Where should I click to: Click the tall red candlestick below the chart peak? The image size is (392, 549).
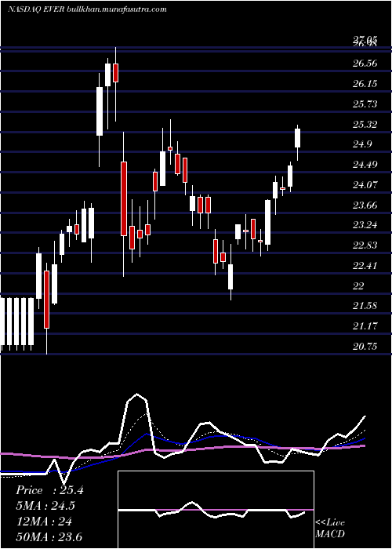(124, 204)
